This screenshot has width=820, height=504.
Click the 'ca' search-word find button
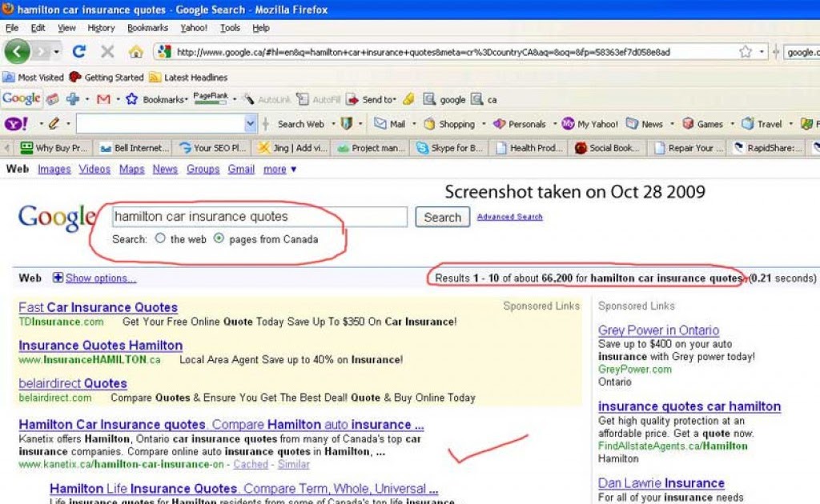pyautogui.click(x=484, y=99)
